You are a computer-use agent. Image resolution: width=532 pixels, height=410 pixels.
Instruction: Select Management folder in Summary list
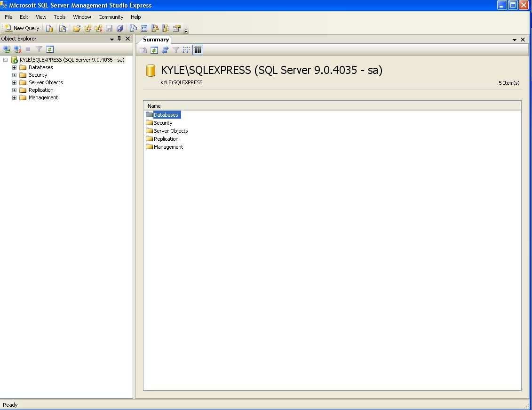(x=168, y=147)
